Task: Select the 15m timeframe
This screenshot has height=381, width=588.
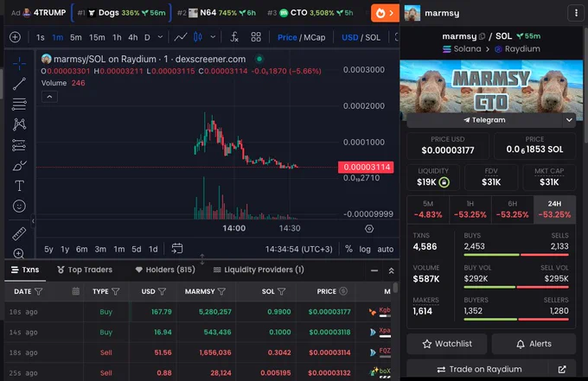Action: [97, 37]
